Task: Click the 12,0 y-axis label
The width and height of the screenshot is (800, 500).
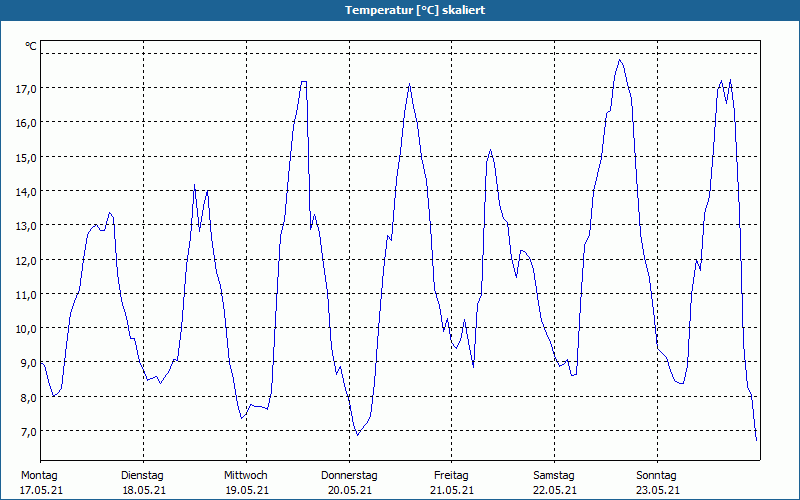Action: coord(27,261)
